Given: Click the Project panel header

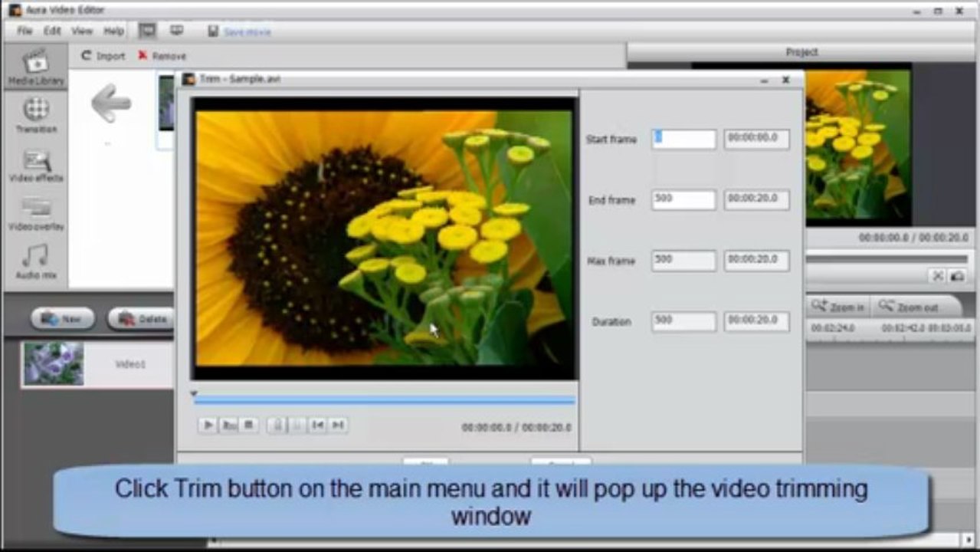Looking at the screenshot, I should pyautogui.click(x=802, y=52).
